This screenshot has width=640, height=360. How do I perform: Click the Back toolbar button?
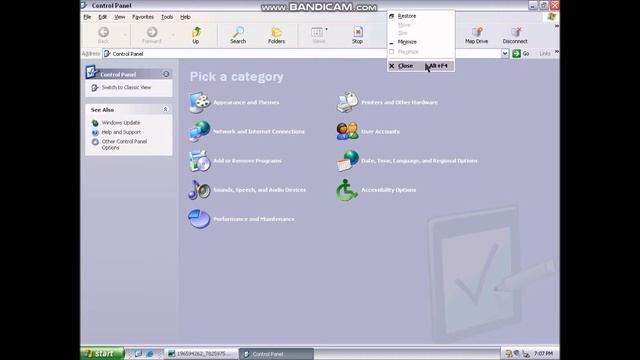point(103,35)
